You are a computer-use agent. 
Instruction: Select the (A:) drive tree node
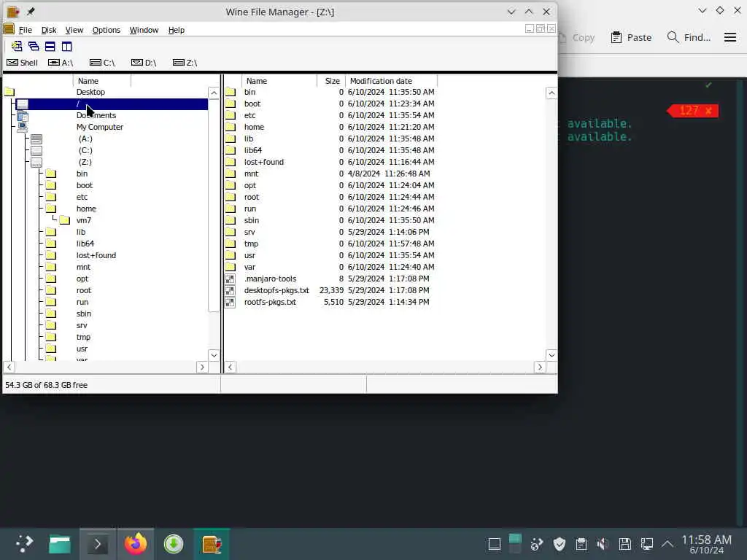pyautogui.click(x=85, y=139)
